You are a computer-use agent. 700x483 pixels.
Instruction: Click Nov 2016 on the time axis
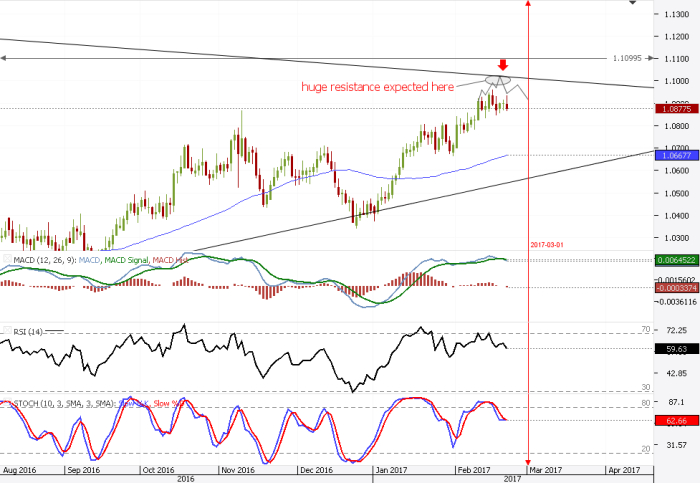click(x=234, y=468)
